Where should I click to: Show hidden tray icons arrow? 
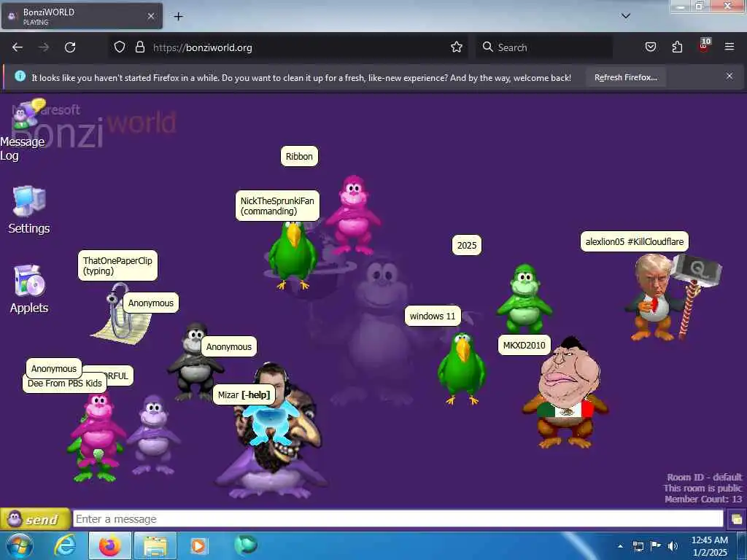coord(620,546)
